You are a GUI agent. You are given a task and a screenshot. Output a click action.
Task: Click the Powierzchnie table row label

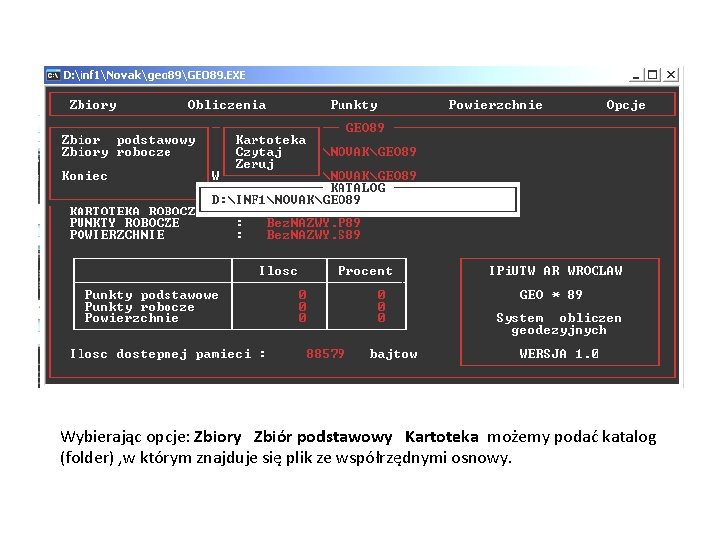click(x=131, y=318)
